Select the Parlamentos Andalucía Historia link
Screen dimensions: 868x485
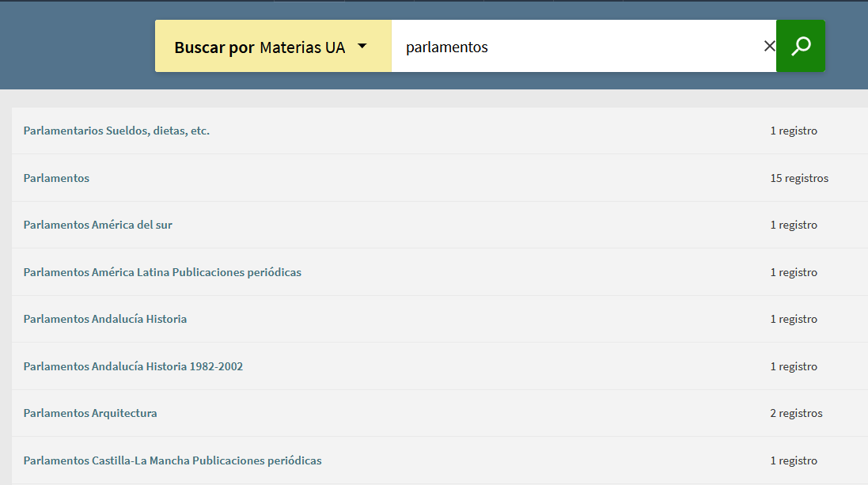[105, 319]
